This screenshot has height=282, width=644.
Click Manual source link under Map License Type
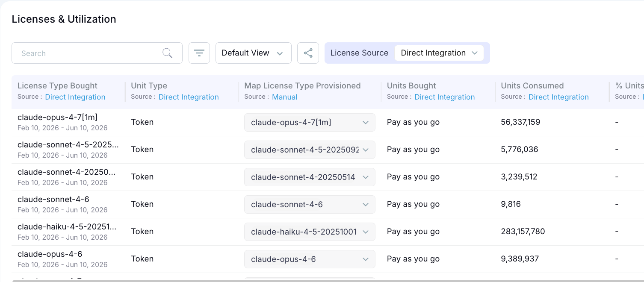(x=285, y=97)
